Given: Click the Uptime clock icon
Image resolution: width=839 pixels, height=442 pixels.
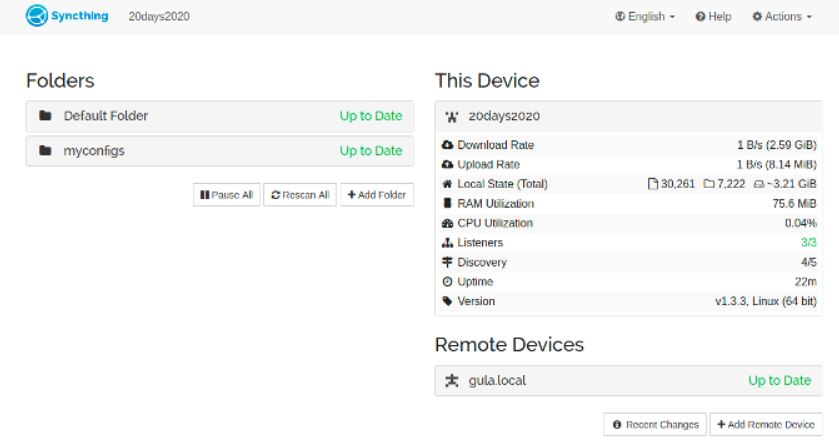Looking at the screenshot, I should tap(447, 281).
